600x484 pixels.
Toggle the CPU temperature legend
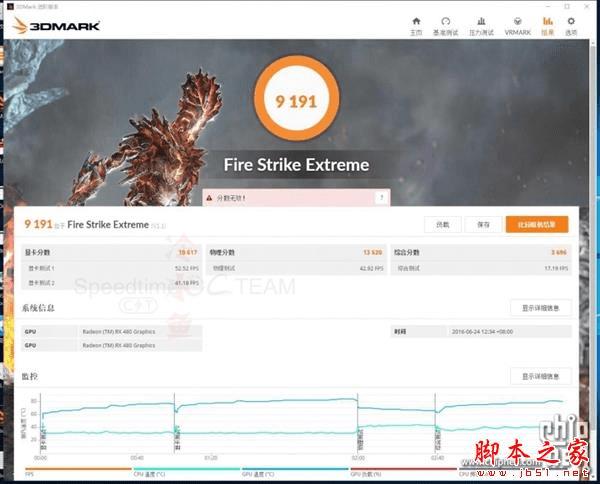187,472
